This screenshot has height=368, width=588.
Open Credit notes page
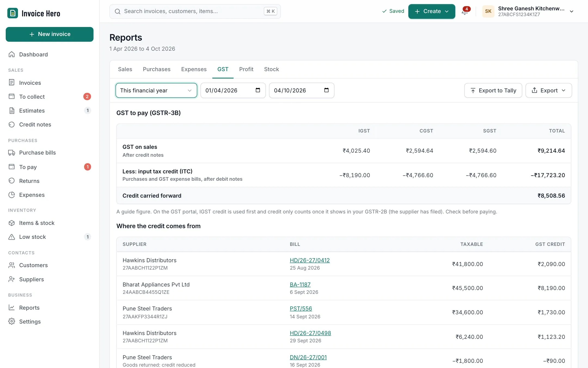(50, 124)
